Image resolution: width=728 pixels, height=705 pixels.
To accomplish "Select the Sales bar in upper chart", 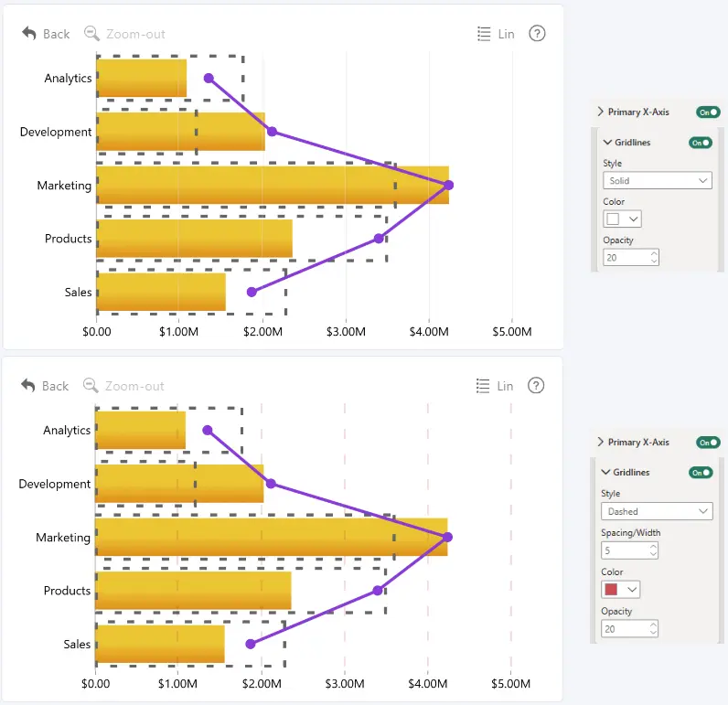I will coord(162,292).
